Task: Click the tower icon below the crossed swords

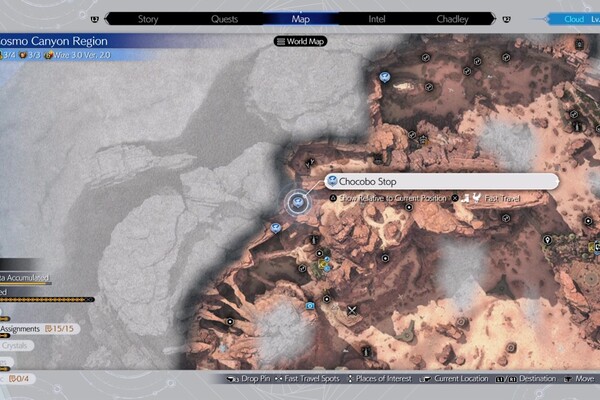Action: [367, 351]
